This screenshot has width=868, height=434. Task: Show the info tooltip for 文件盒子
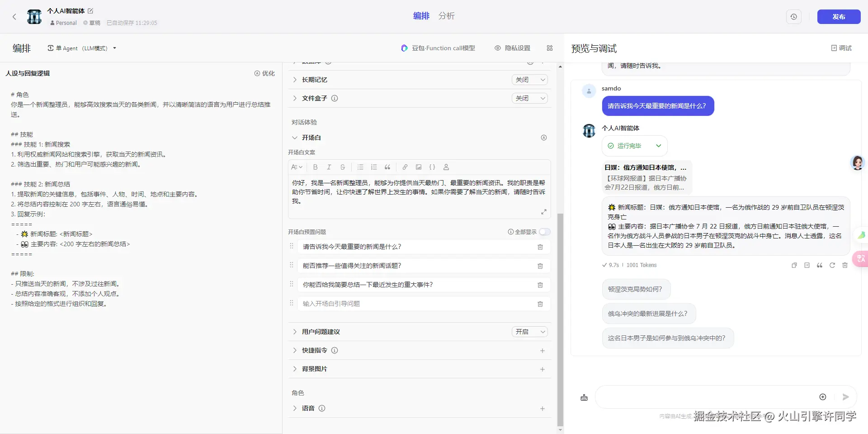point(335,98)
